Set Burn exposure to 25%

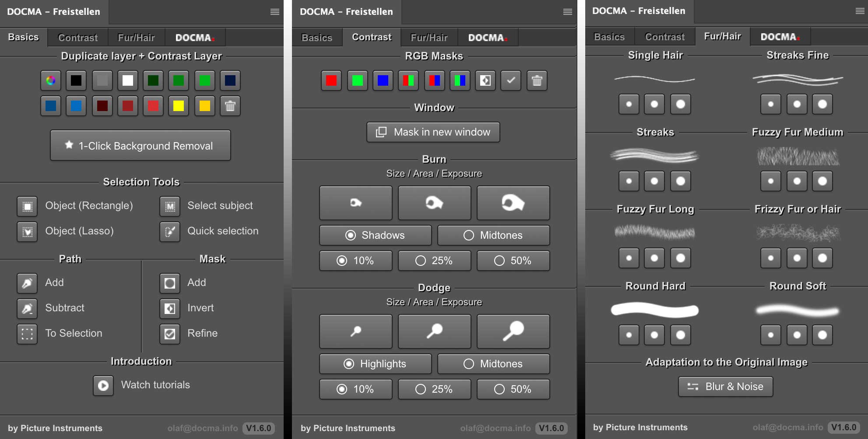[x=435, y=261]
